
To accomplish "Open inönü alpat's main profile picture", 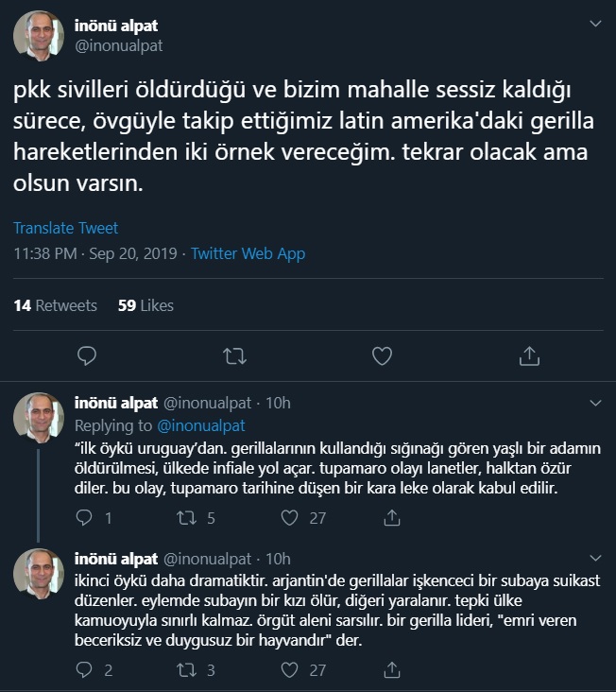I will pyautogui.click(x=39, y=36).
